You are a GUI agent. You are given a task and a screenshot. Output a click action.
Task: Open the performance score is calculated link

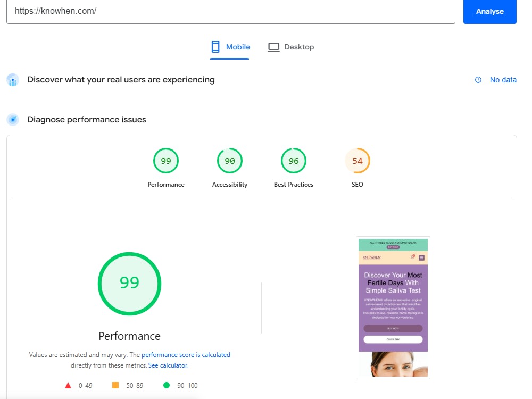click(x=186, y=354)
